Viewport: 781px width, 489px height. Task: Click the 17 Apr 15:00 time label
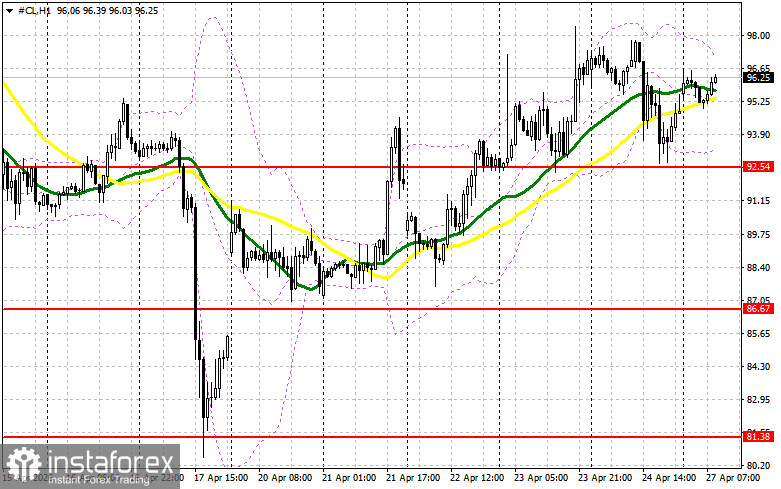tap(221, 478)
